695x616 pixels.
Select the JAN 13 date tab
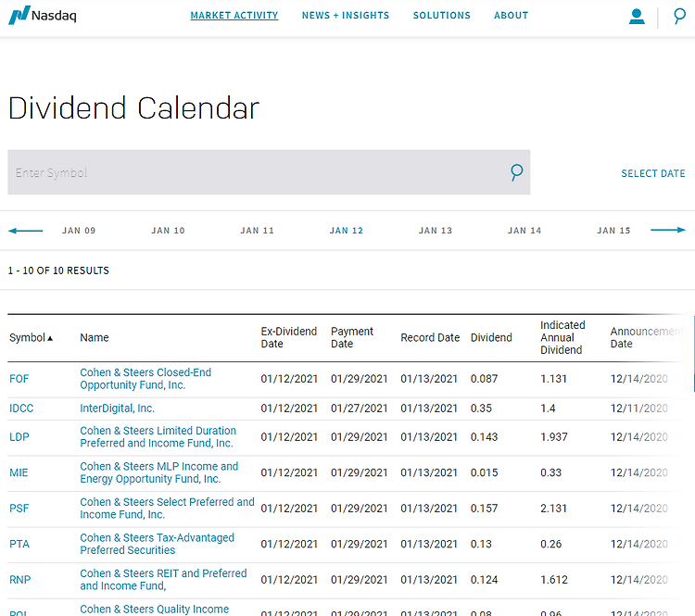coord(436,231)
